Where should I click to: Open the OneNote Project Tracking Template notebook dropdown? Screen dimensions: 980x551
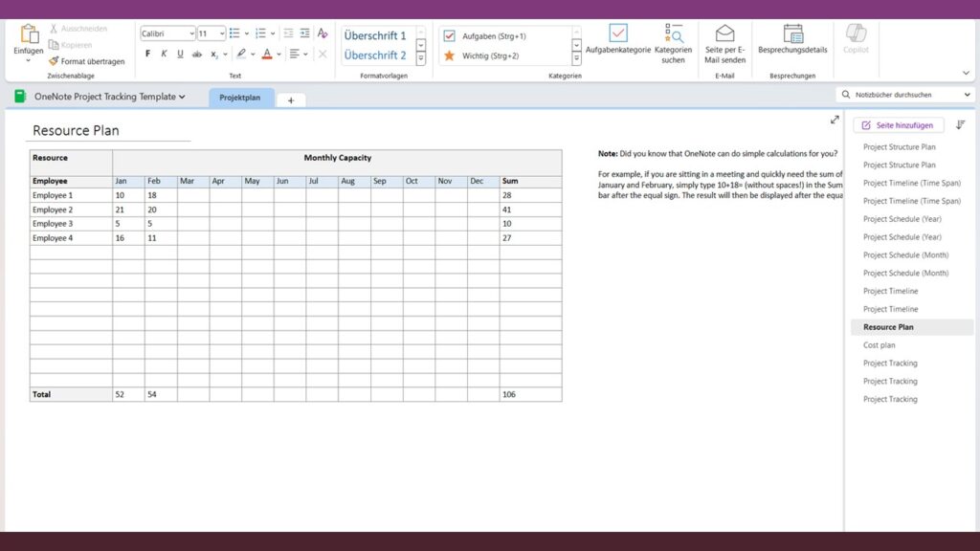pyautogui.click(x=109, y=97)
